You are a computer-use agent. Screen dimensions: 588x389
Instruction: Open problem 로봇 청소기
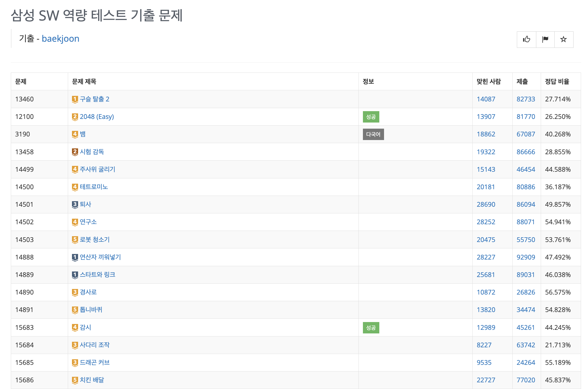tap(94, 240)
